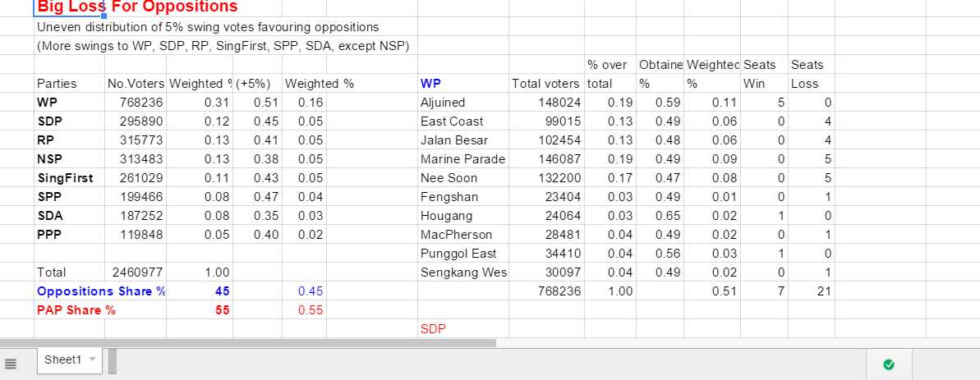The width and height of the screenshot is (980, 380).
Task: Select the '99015' East Coast voters cell
Action: [x=547, y=121]
